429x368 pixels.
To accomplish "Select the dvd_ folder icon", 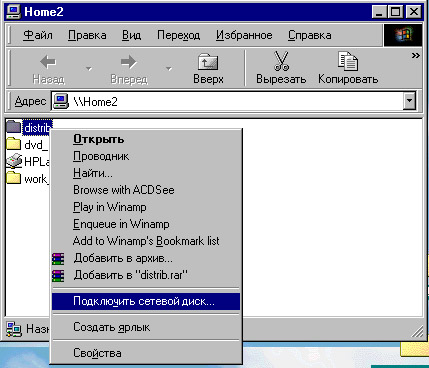I will tap(13, 144).
